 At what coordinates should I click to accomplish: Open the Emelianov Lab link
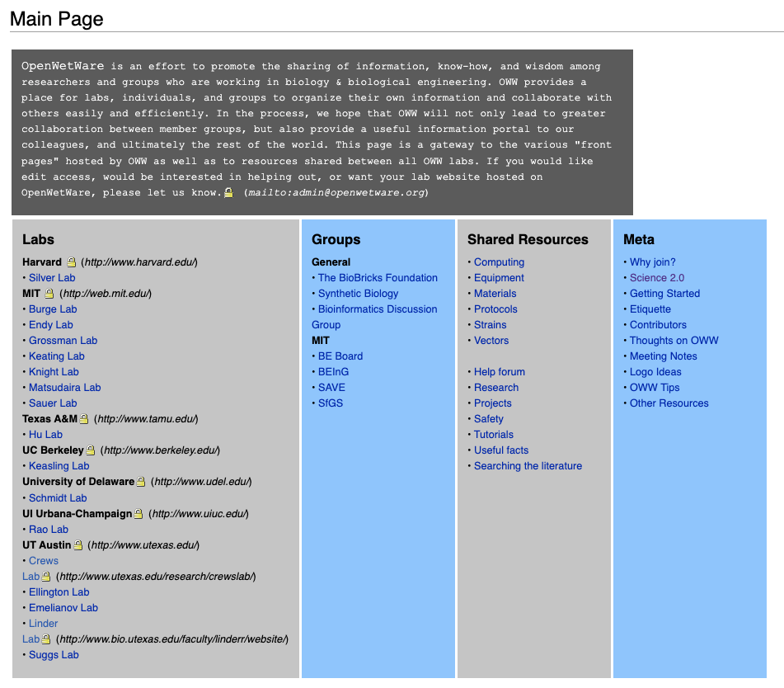pyautogui.click(x=63, y=608)
